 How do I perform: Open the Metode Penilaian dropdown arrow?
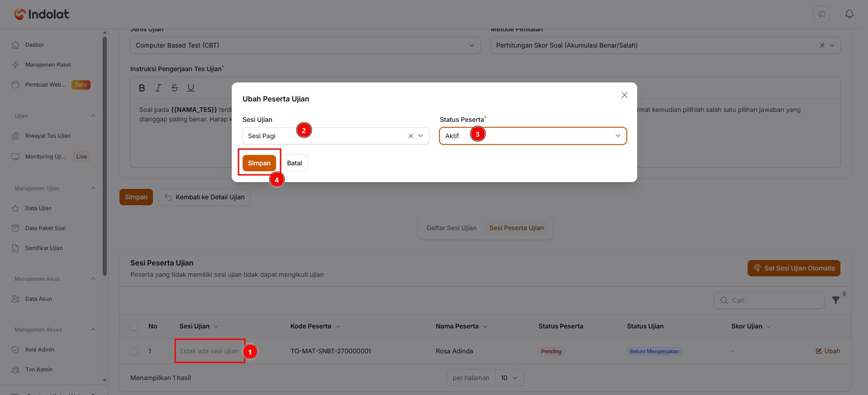tap(832, 45)
